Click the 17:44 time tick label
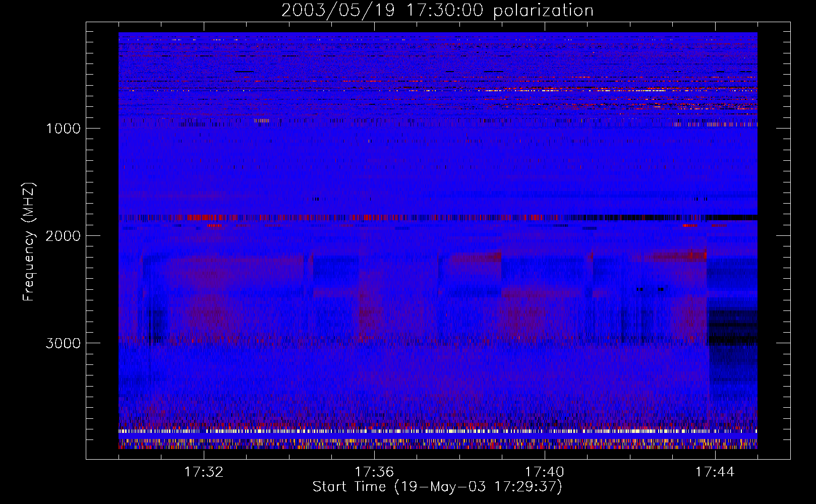 pos(715,472)
